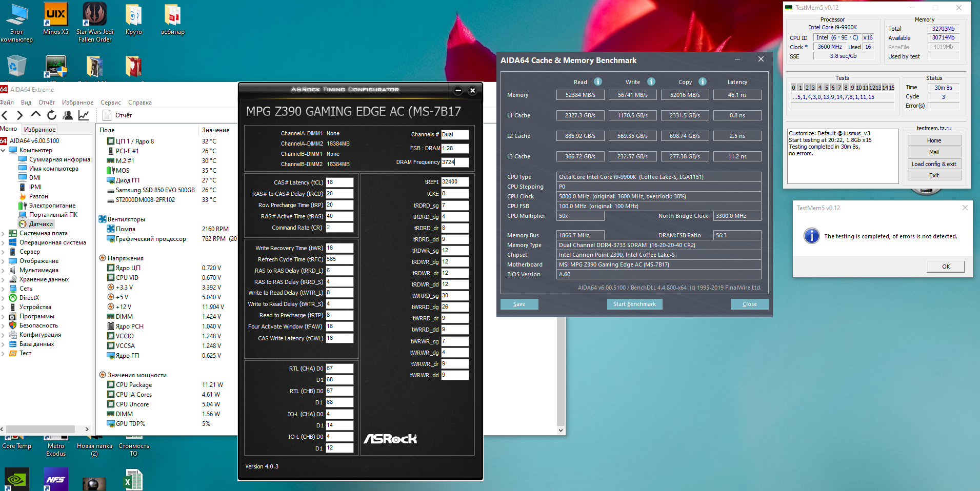Open the Отчёт menu in AIDA64 menu bar
This screenshot has height=491, width=980.
pos(47,103)
